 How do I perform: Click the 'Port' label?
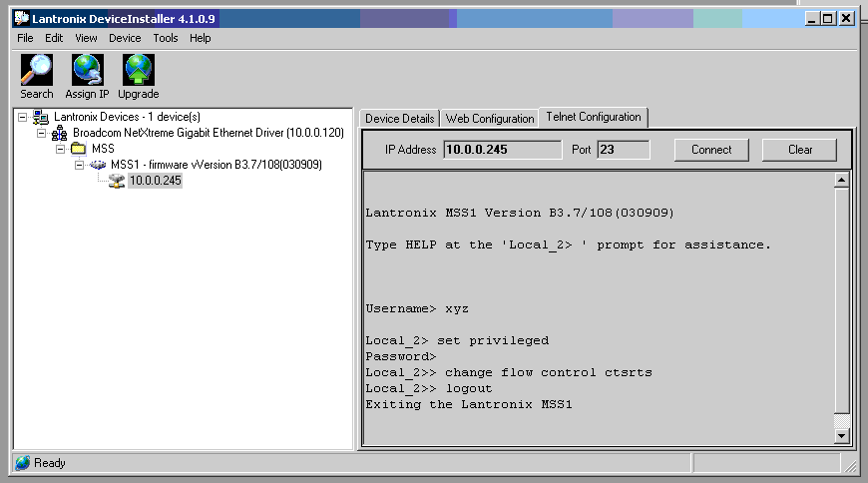tap(582, 150)
